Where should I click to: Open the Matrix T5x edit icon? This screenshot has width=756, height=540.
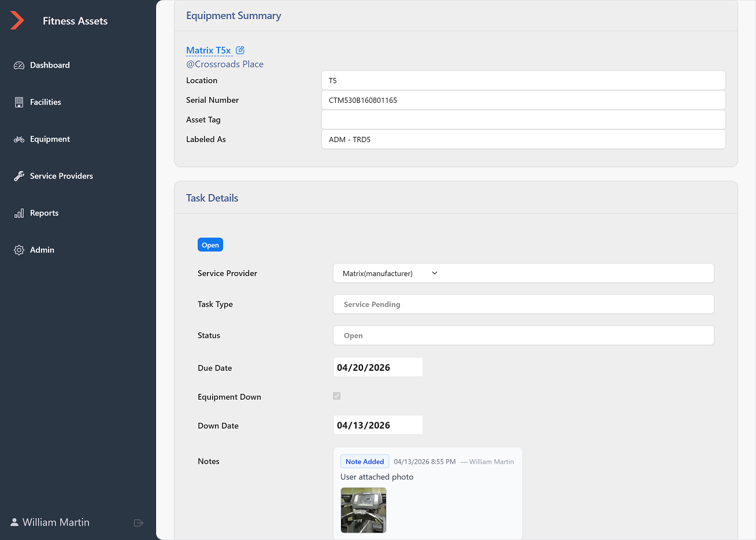coord(240,50)
